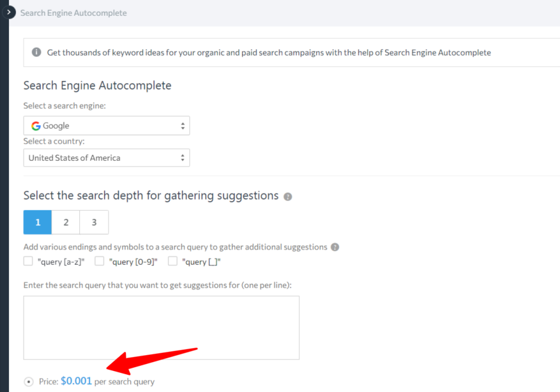The width and height of the screenshot is (560, 392).
Task: Click the Google logo in the engine selector
Action: pos(35,125)
